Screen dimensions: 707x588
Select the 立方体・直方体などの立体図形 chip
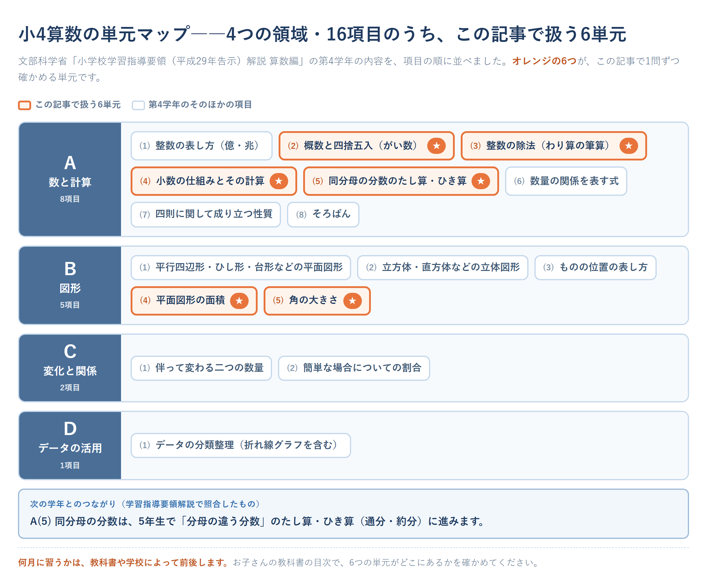pyautogui.click(x=443, y=267)
